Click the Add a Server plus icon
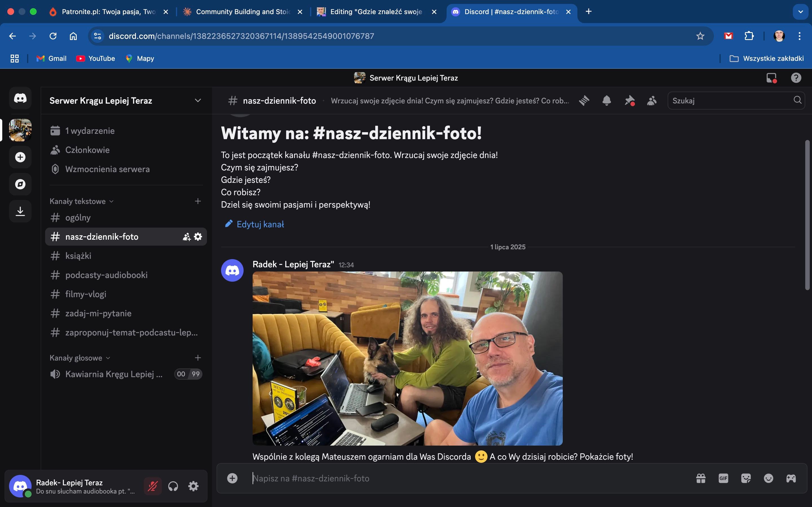 click(x=20, y=157)
